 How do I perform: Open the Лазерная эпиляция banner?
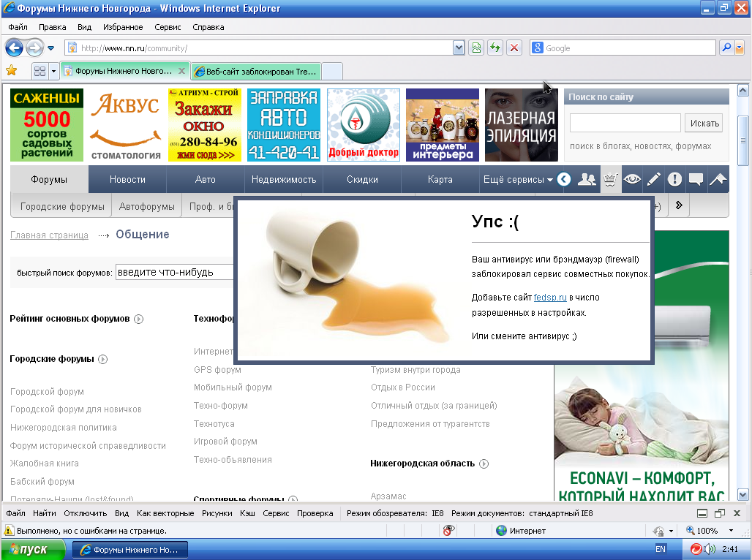click(522, 125)
